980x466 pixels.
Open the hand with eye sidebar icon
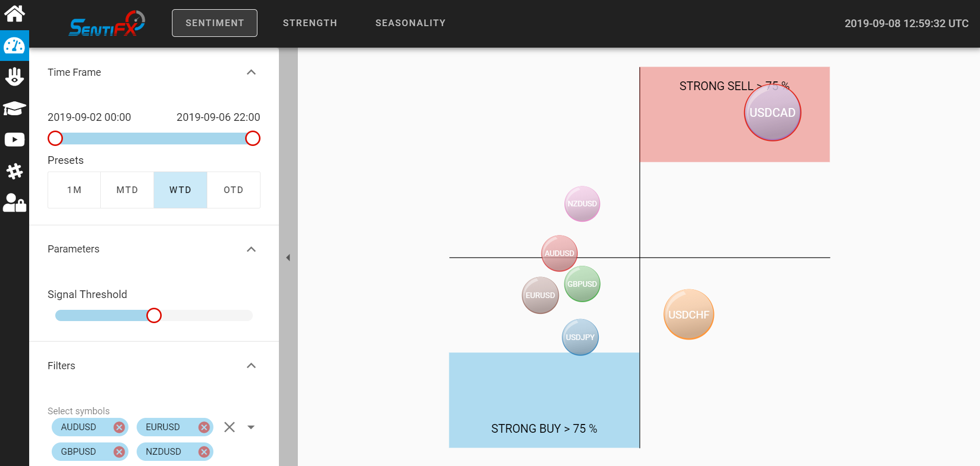click(14, 77)
